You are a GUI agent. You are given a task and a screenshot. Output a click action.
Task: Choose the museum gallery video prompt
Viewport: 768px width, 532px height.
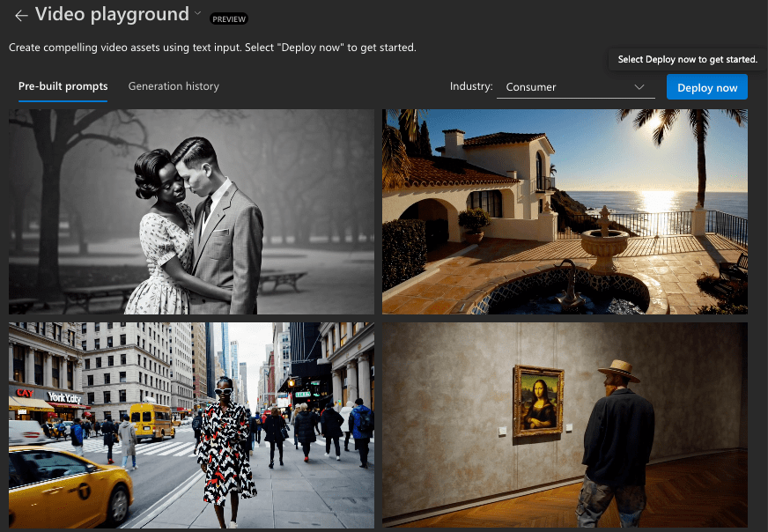[x=565, y=425]
